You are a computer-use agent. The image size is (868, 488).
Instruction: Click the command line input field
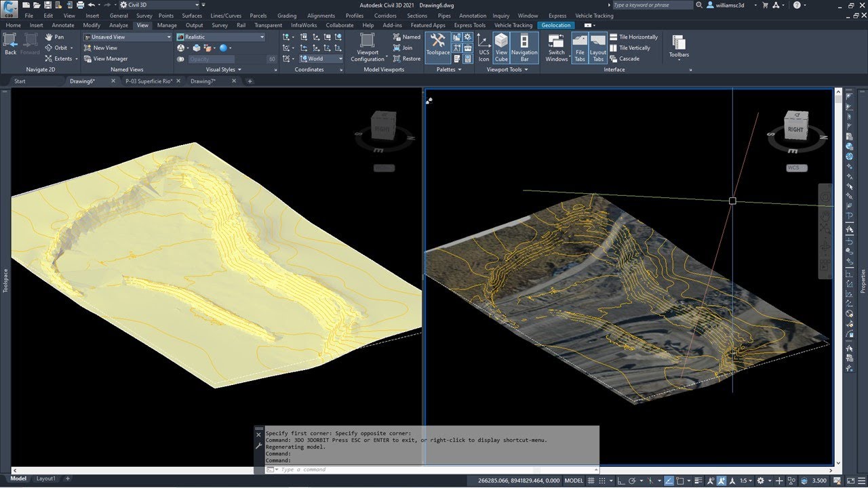pyautogui.click(x=434, y=469)
